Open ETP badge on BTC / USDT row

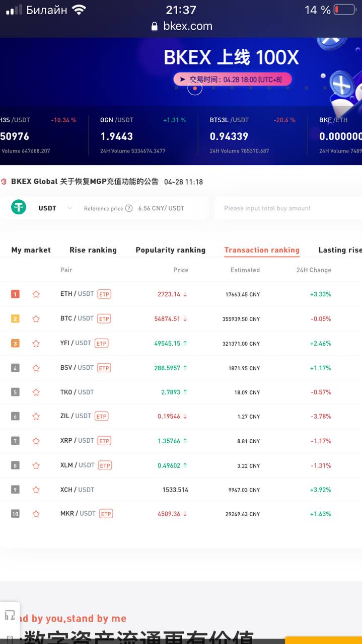click(x=104, y=319)
